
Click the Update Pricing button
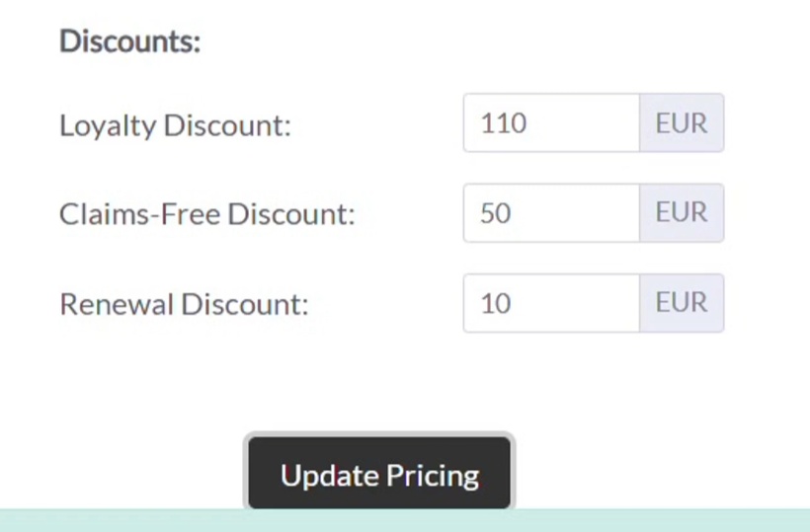(x=379, y=473)
